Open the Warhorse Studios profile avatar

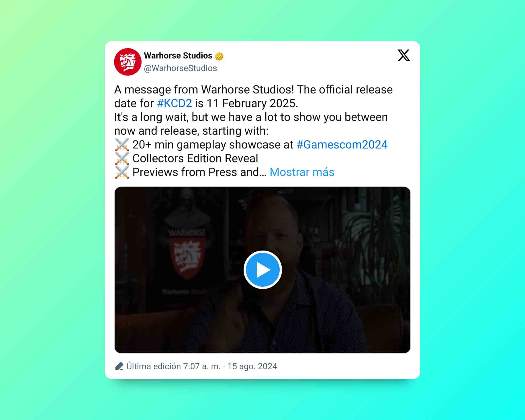coord(128,62)
